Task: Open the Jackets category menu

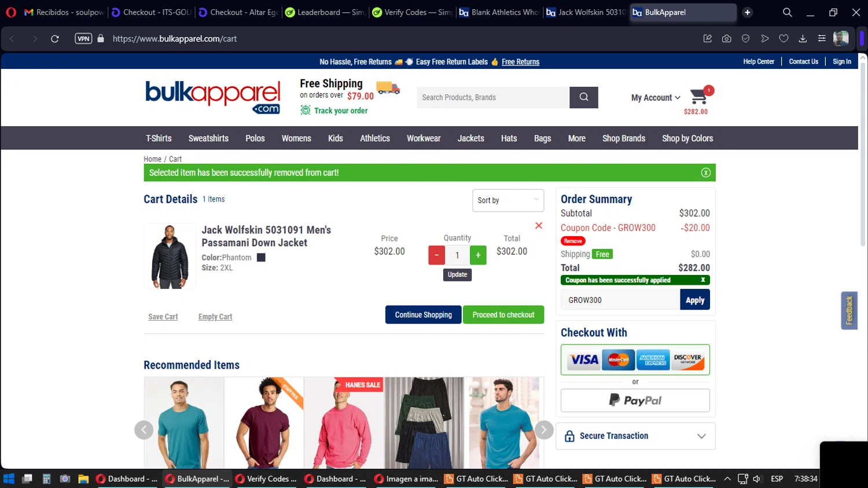Action: tap(471, 138)
